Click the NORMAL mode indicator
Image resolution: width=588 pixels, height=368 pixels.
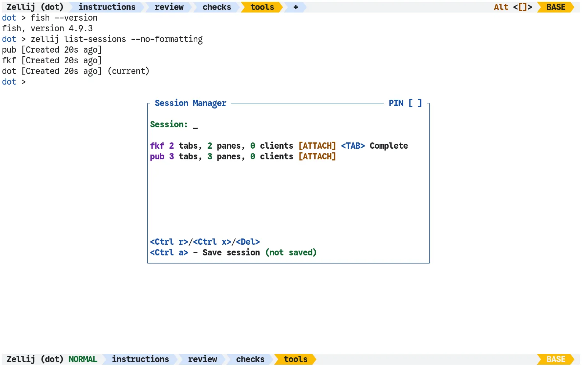[x=83, y=359]
